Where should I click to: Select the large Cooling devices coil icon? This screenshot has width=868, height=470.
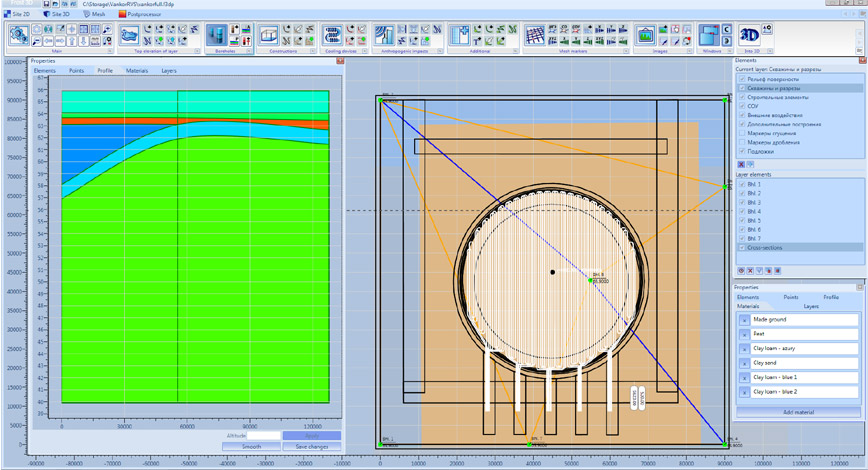[x=332, y=35]
